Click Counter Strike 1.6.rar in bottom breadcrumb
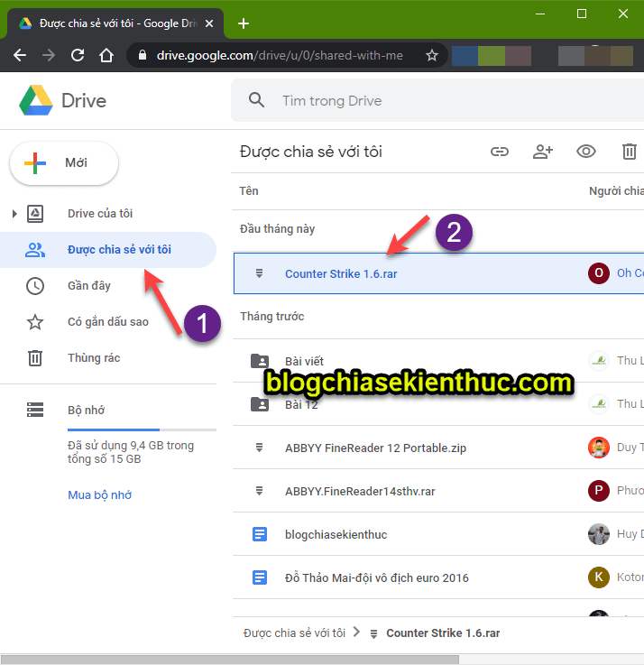 tap(443, 633)
